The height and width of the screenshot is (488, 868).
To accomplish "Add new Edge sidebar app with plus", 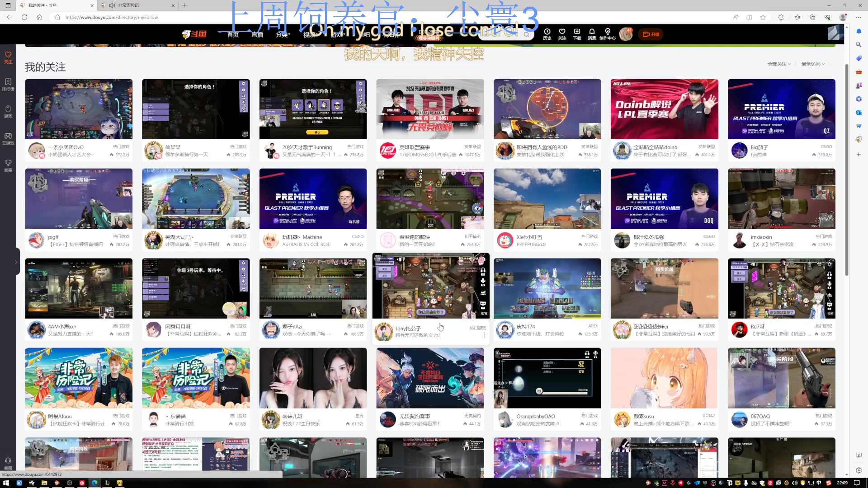I will [x=859, y=155].
